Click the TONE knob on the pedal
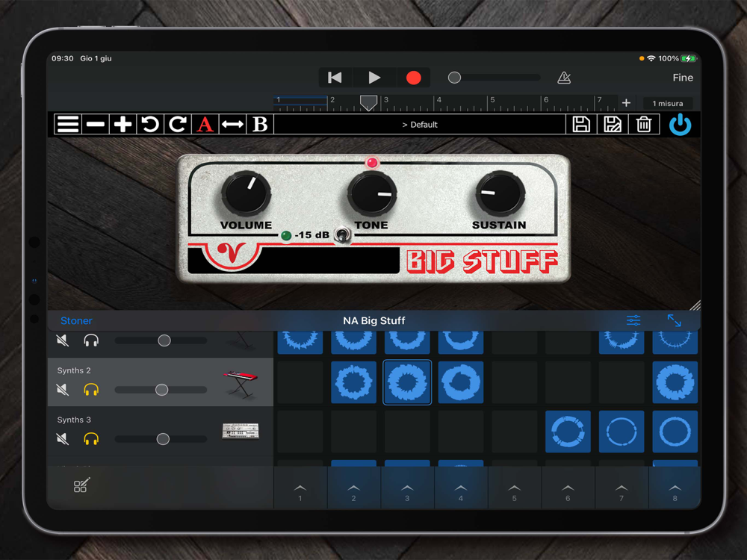The height and width of the screenshot is (560, 747). (x=372, y=194)
